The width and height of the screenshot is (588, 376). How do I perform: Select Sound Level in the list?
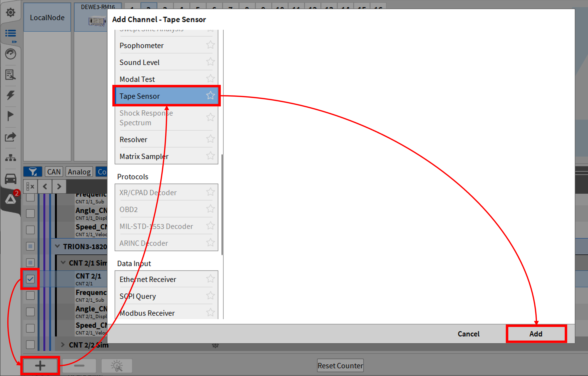click(166, 62)
